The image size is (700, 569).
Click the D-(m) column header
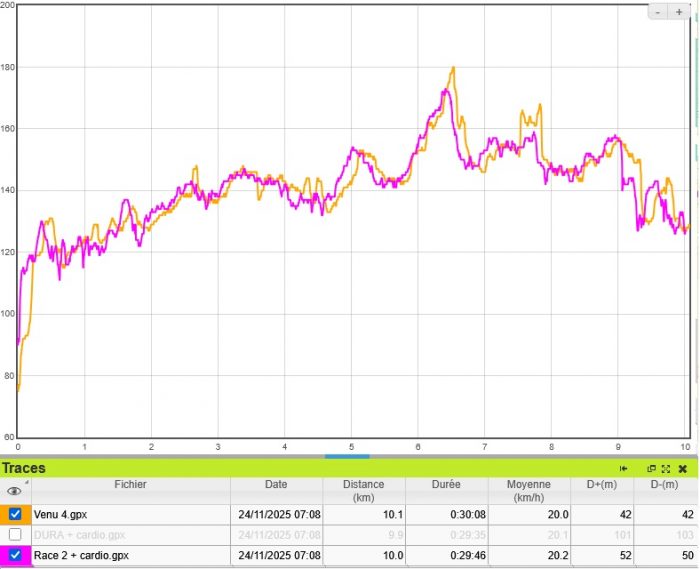665,485
